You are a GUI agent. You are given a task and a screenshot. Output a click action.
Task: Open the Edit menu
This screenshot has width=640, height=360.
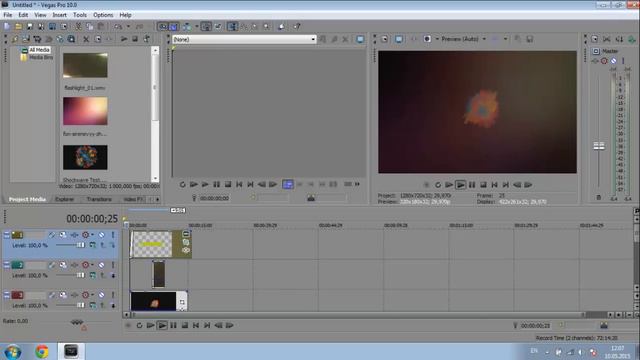pos(23,15)
